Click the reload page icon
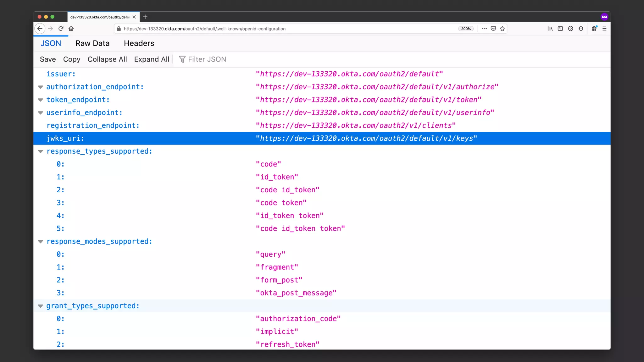Screen dimensions: 644x362 click(61, 29)
